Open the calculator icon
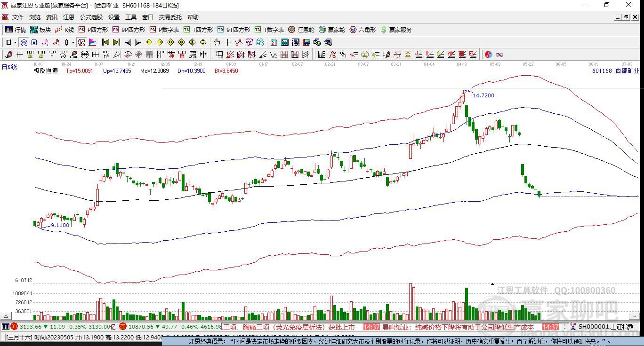 pos(284,42)
